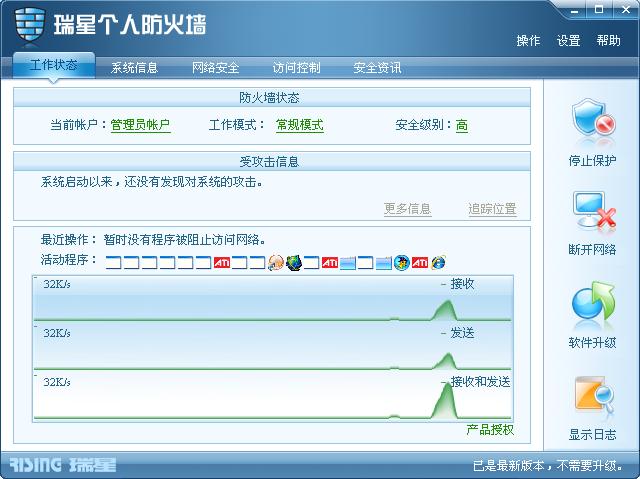The image size is (640, 479).
Task: Open 软件升级 via the globe arrow icon
Action: (x=593, y=305)
